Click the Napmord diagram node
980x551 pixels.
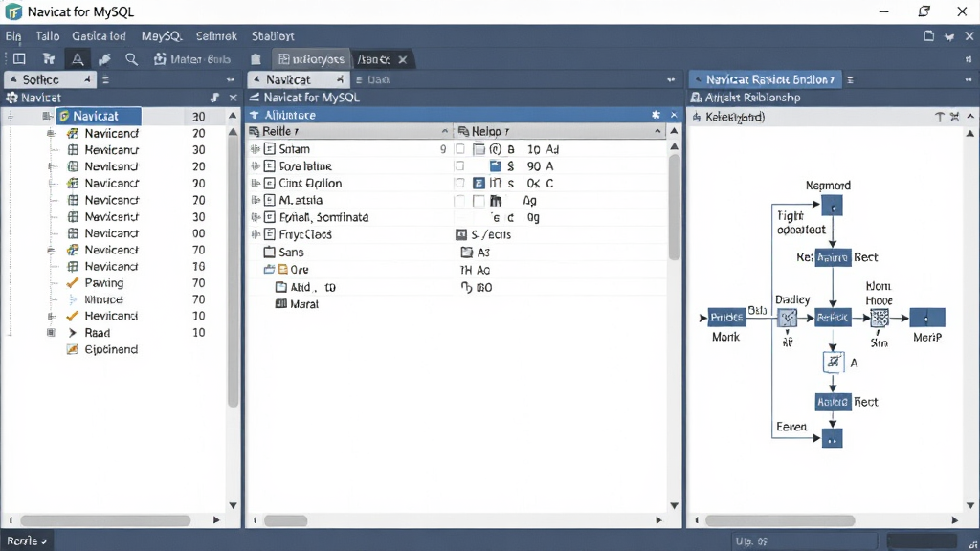pyautogui.click(x=832, y=206)
